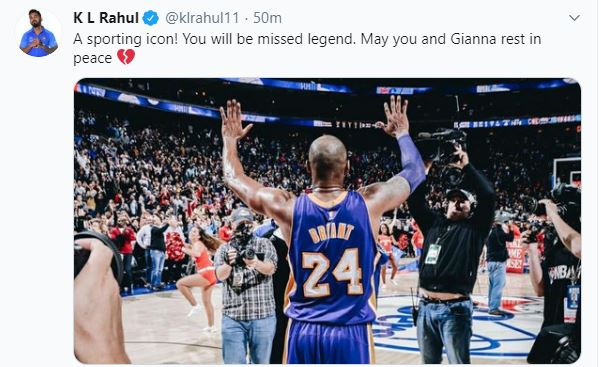
Task: Click the word "peace" in the tweet
Action: click(x=92, y=58)
